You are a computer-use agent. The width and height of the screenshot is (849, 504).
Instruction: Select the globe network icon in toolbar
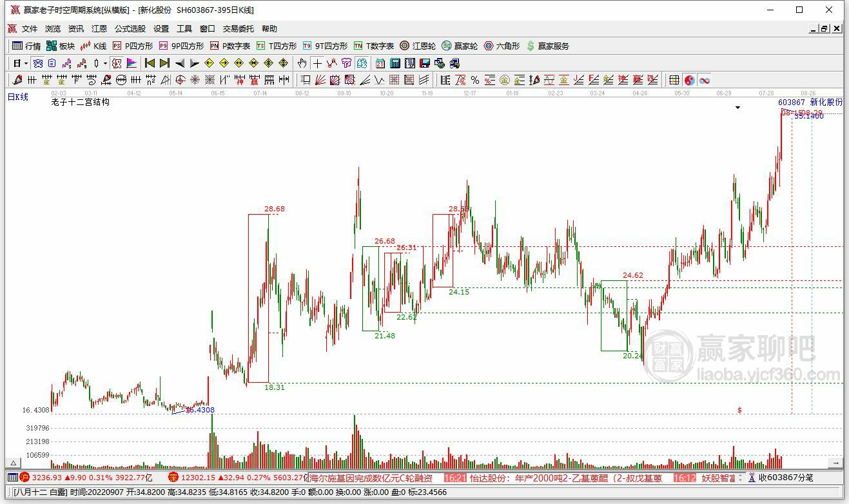pyautogui.click(x=440, y=63)
